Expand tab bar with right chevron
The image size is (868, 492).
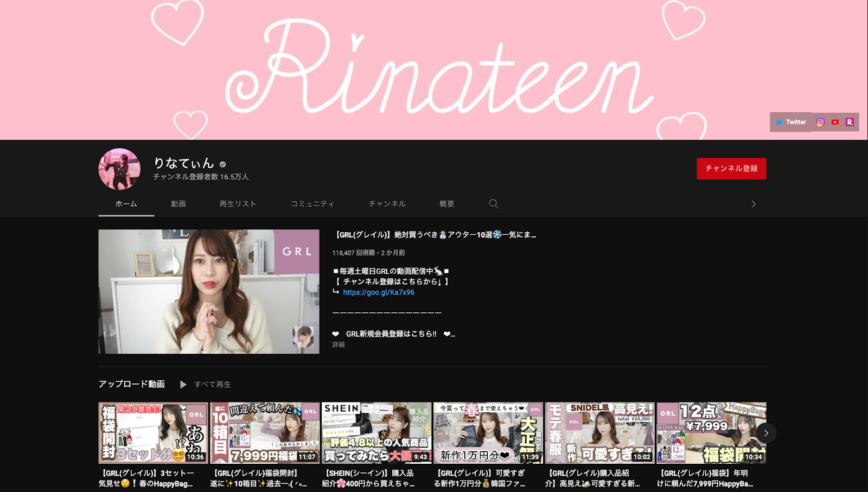tap(754, 204)
